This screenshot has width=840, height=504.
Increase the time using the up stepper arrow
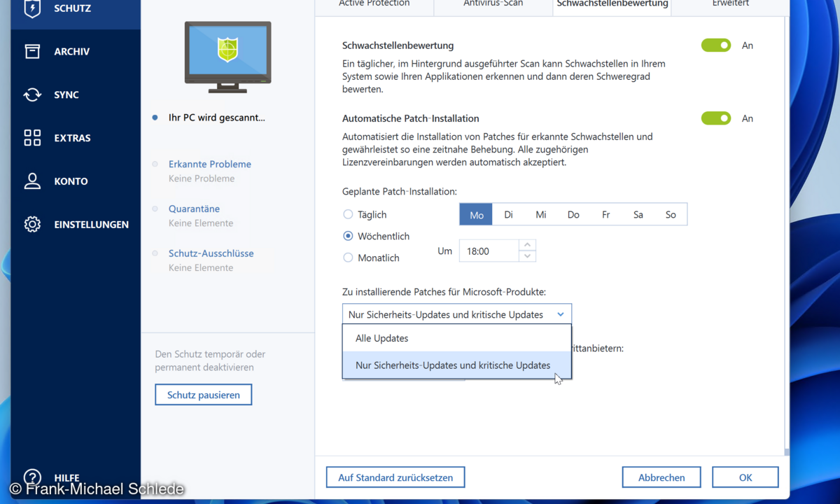(527, 245)
